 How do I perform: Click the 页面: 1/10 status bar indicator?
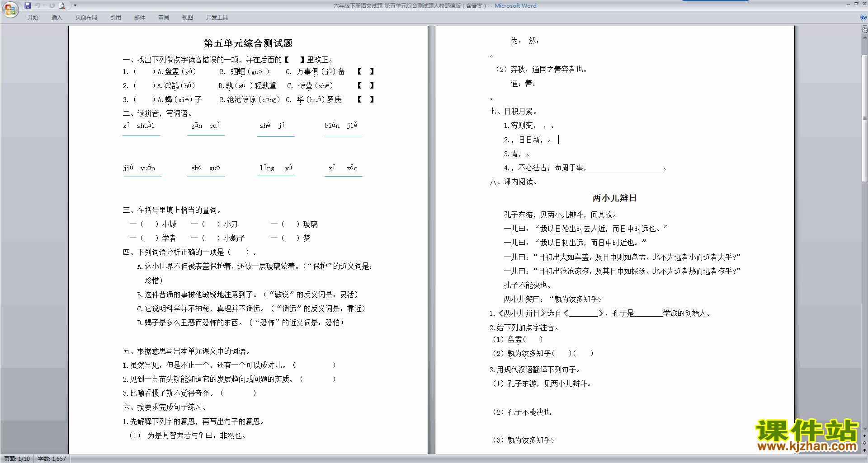point(17,458)
